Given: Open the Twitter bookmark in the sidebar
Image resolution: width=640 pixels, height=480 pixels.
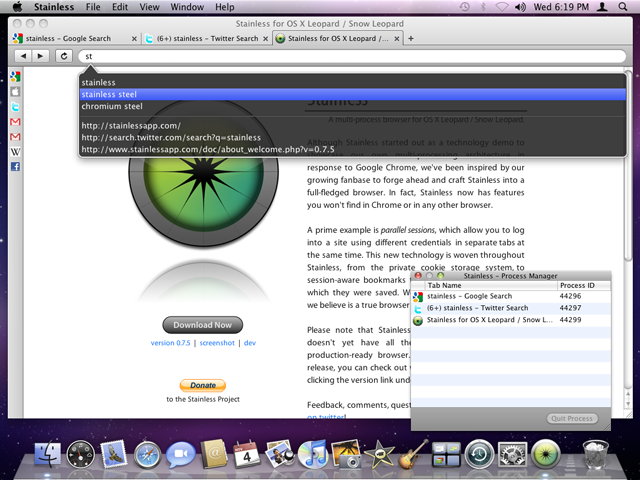Looking at the screenshot, I should coord(16,107).
